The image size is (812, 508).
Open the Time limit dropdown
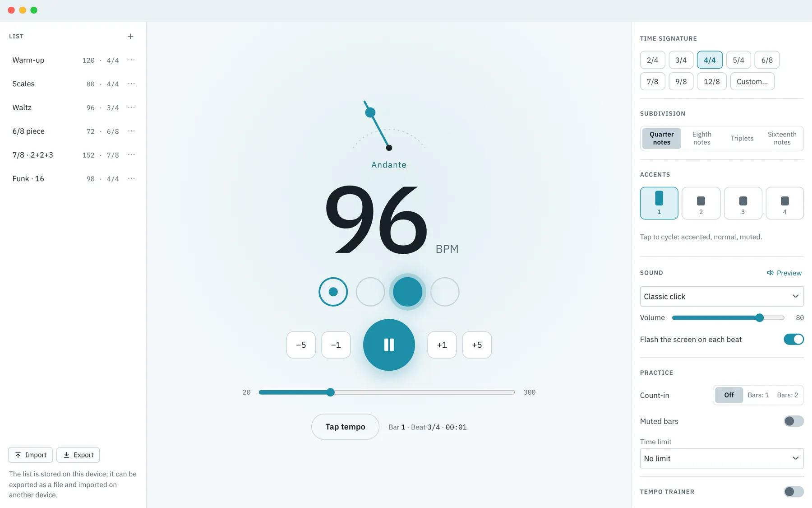click(722, 458)
